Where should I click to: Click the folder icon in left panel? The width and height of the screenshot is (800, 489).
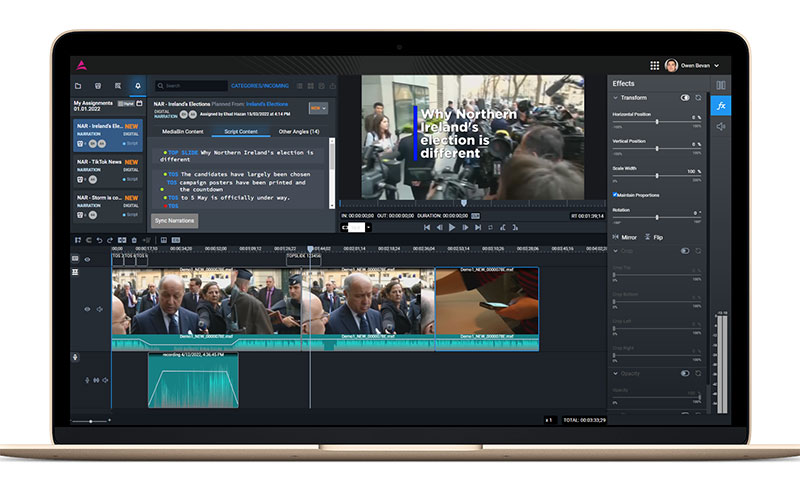78,86
